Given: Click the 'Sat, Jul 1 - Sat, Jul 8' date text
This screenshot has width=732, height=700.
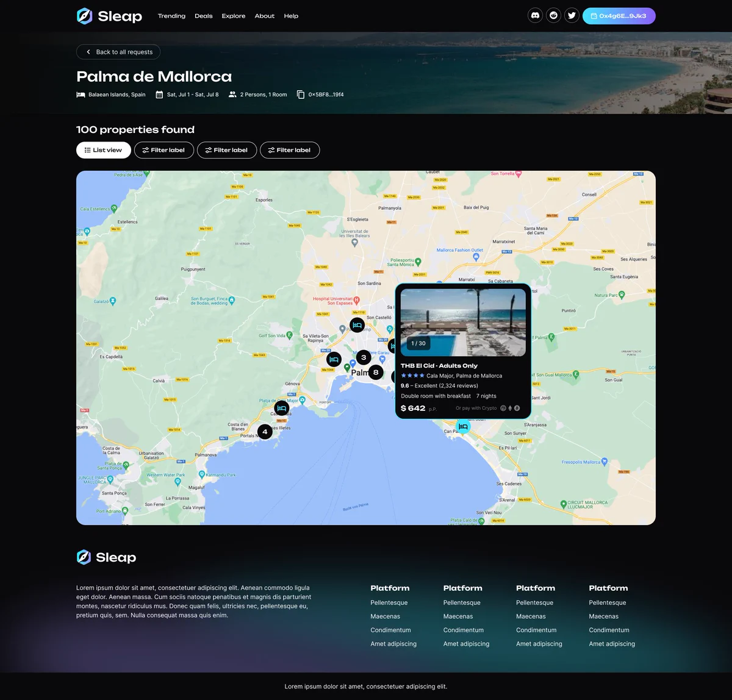Looking at the screenshot, I should click(193, 95).
